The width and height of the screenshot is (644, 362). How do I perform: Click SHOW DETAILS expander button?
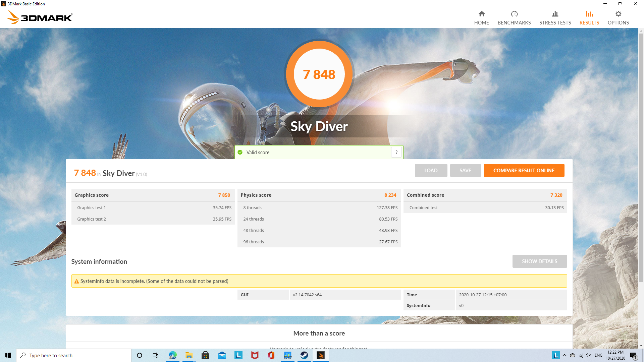pyautogui.click(x=540, y=261)
